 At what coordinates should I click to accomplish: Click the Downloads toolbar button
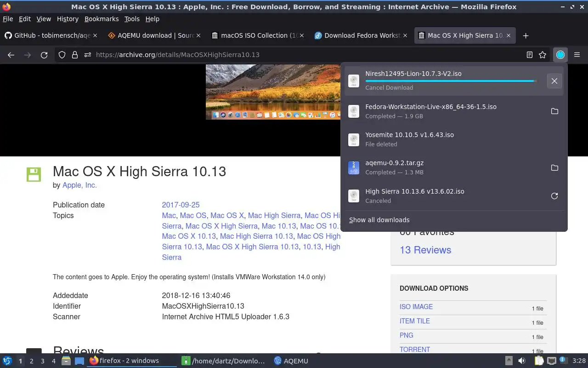pos(560,55)
